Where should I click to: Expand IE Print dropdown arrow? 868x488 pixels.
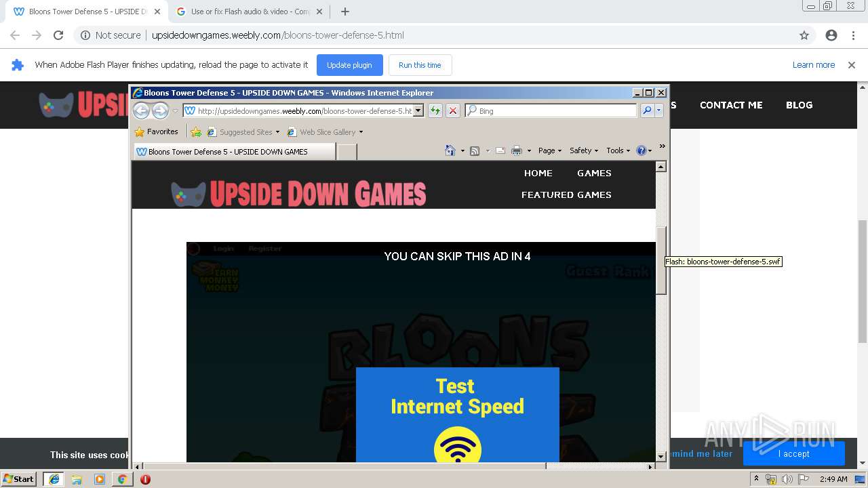tap(529, 151)
